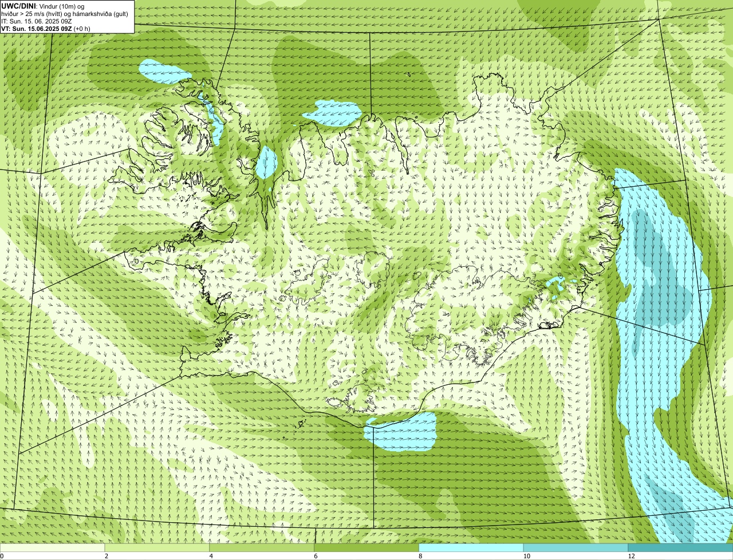Click the legend scale label "6"
733x560 pixels.
coord(316,556)
